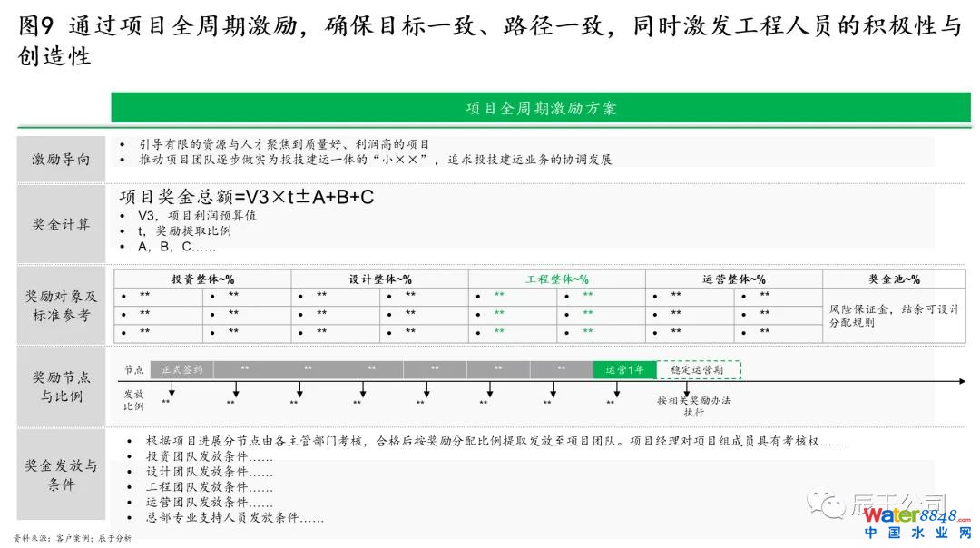Click the 项目奖金总额 formula text
980x548 pixels.
247,198
